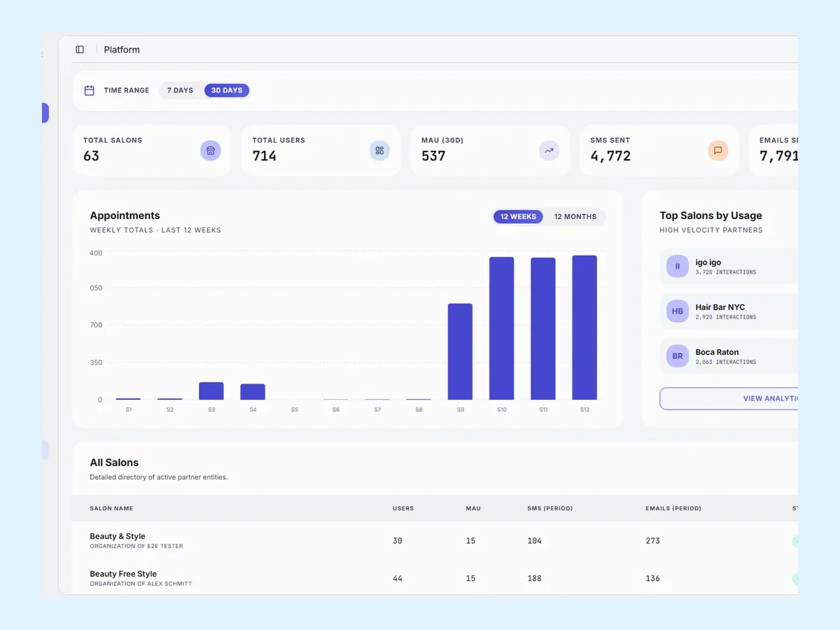
Task: Sort by Emails (Period) column header
Action: (x=673, y=508)
